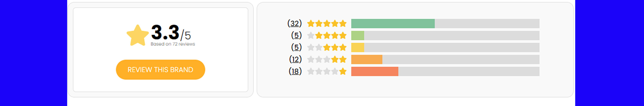Click the 'Based on 72 reviews' text

[x=173, y=44]
